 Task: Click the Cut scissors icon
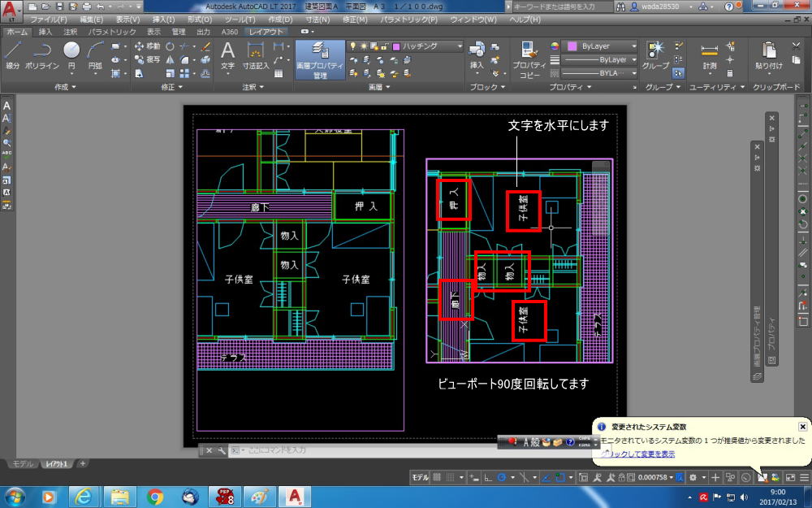click(797, 46)
